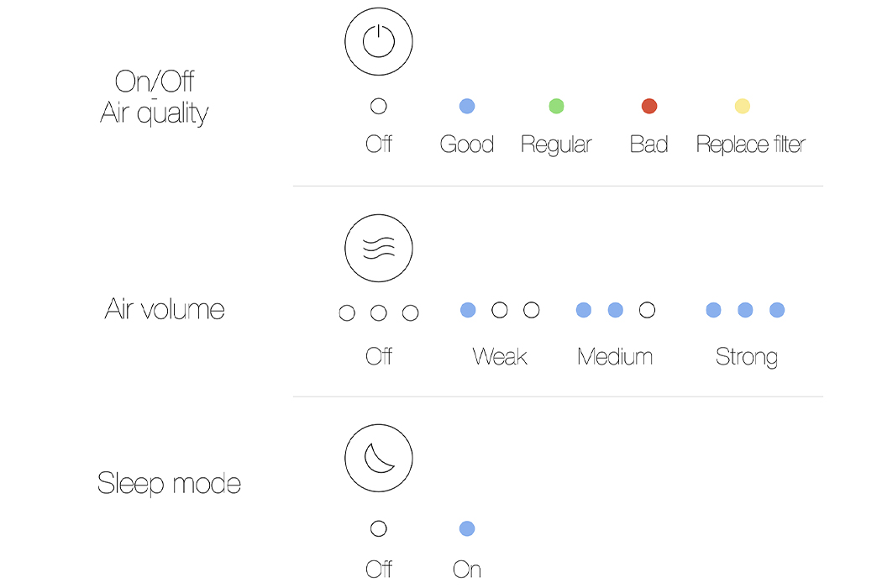
Task: Tap the sleep mode moon icon
Action: click(379, 458)
